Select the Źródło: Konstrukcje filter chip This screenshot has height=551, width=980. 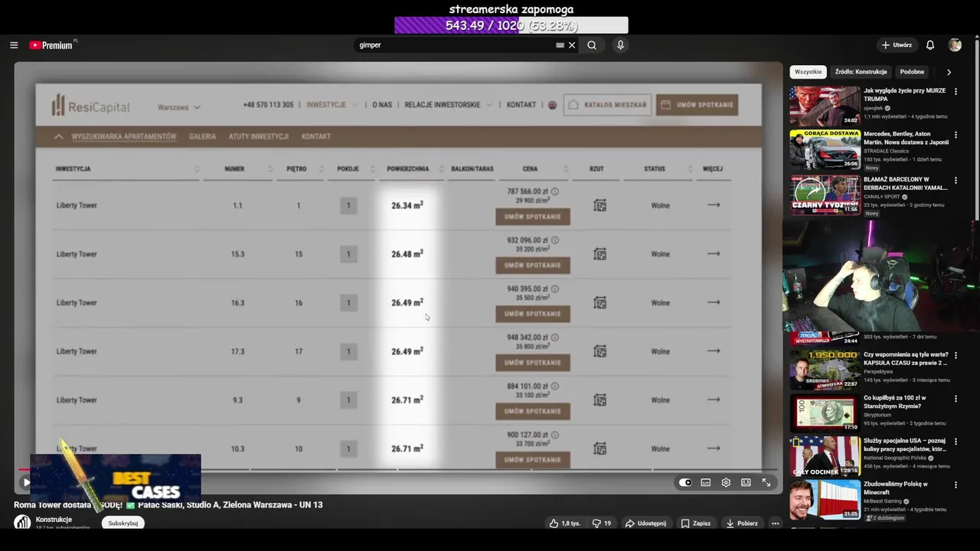[x=861, y=72]
